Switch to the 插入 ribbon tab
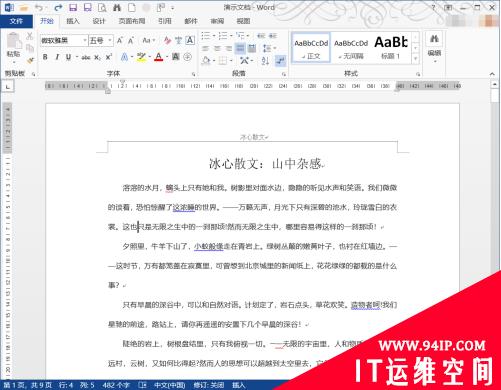 click(x=73, y=21)
